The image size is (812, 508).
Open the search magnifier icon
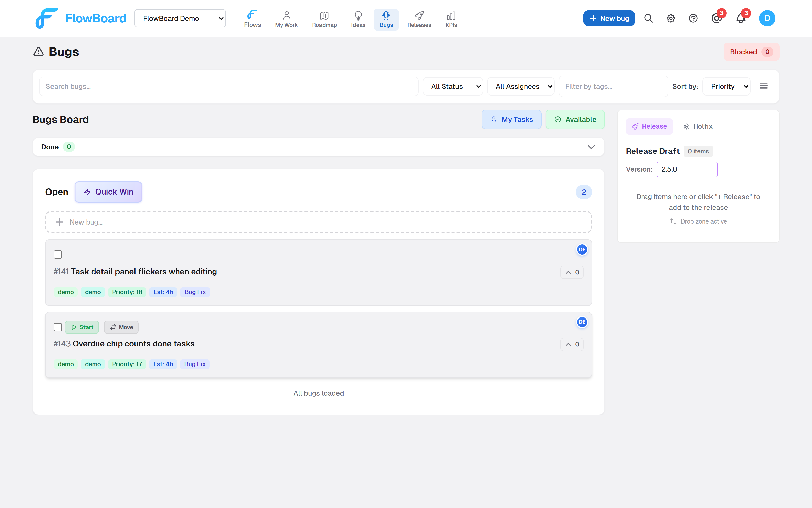(648, 18)
